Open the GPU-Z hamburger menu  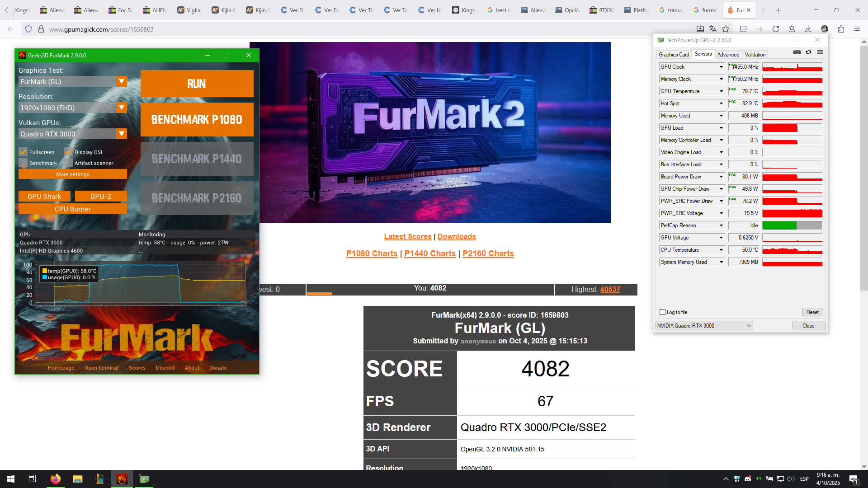(x=820, y=52)
